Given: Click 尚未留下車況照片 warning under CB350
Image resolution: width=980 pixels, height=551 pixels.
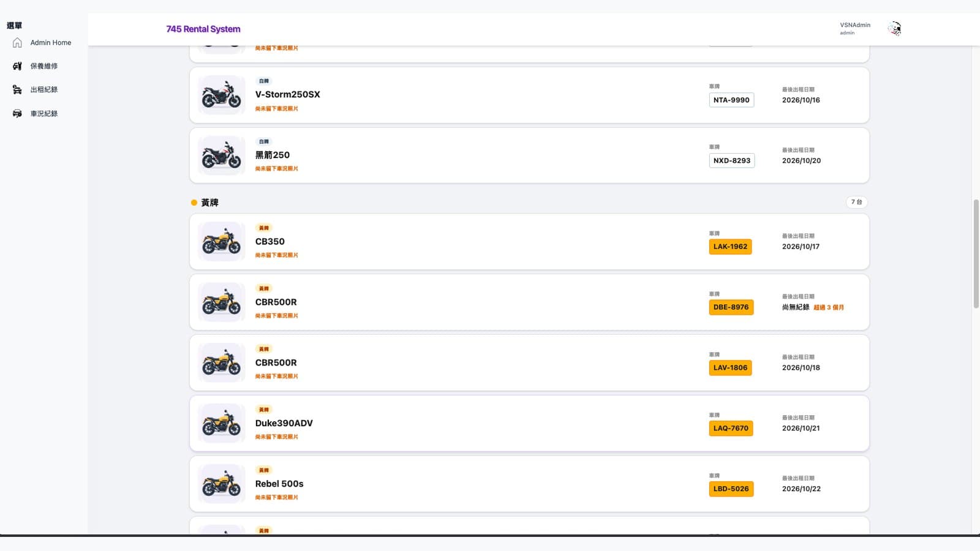Looking at the screenshot, I should (276, 255).
